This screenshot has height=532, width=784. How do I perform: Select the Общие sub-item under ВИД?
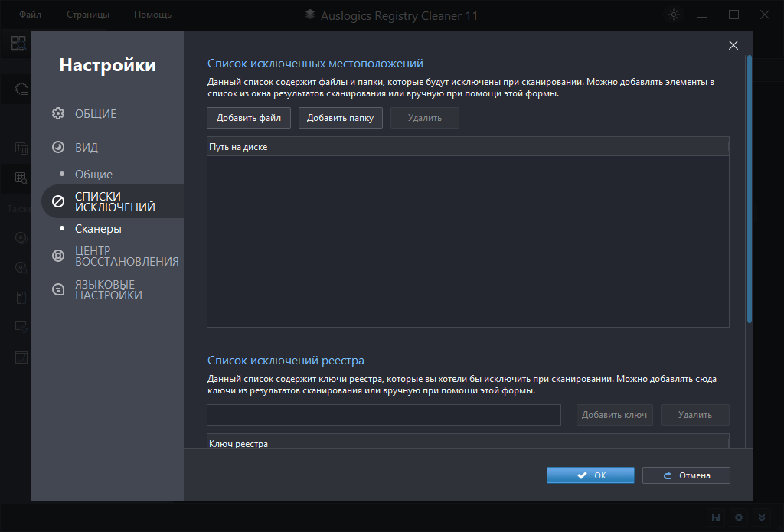[93, 175]
